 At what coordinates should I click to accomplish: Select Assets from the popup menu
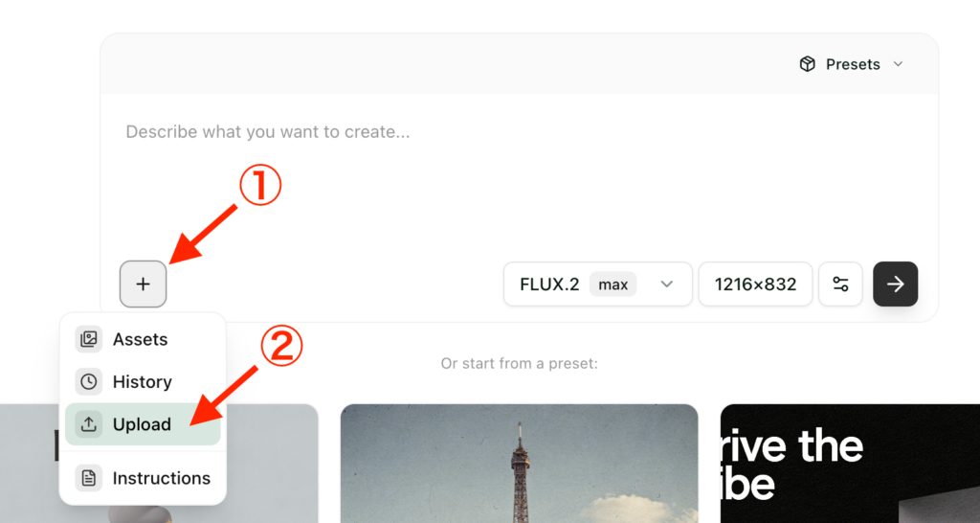(143, 339)
